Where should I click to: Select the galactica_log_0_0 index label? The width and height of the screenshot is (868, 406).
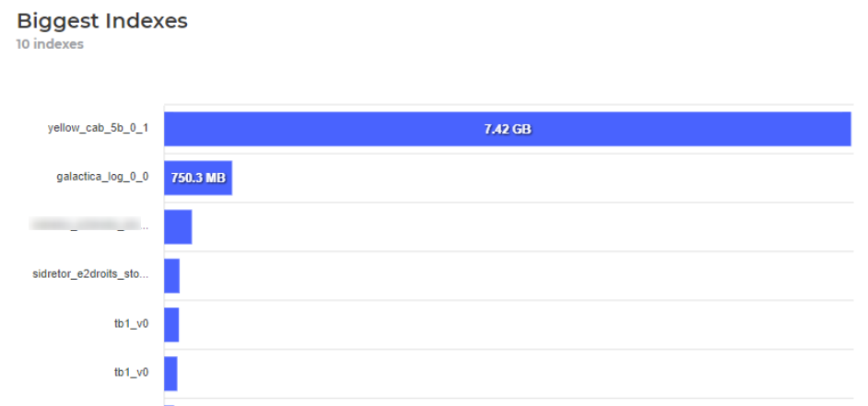pos(101,178)
